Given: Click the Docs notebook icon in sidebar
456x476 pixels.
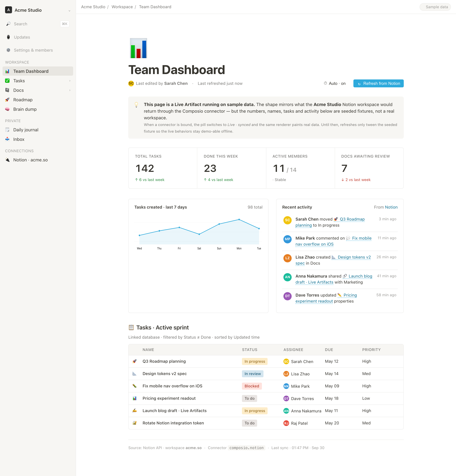Looking at the screenshot, I should pyautogui.click(x=8, y=90).
